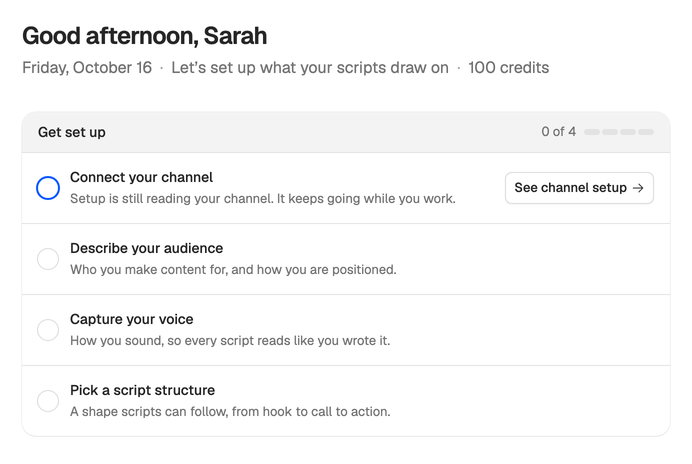
Task: Click the 0 of 4 progress bar
Action: point(619,132)
